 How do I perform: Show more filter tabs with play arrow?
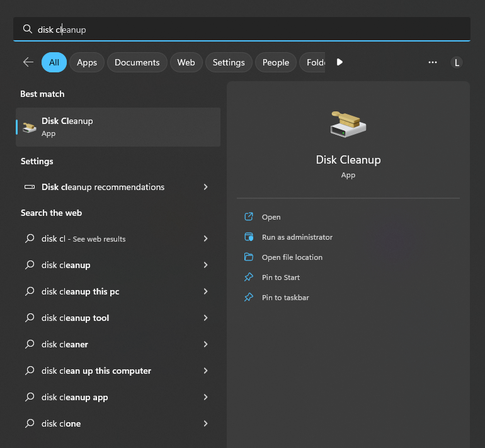339,62
